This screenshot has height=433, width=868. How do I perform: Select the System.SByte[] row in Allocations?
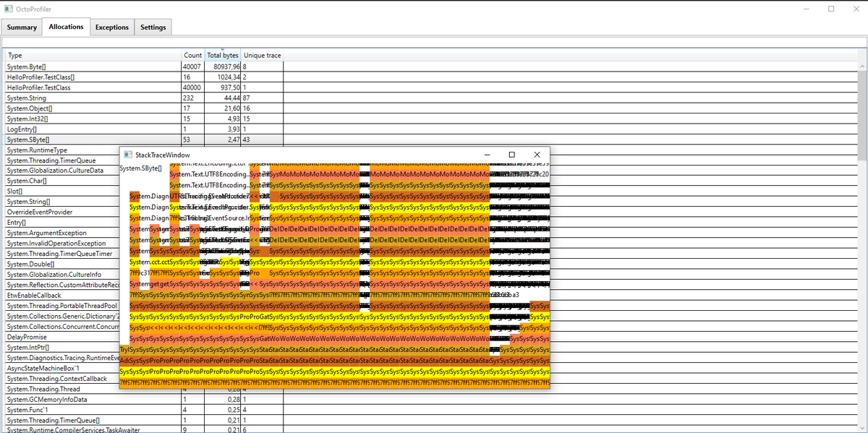pyautogui.click(x=430, y=140)
